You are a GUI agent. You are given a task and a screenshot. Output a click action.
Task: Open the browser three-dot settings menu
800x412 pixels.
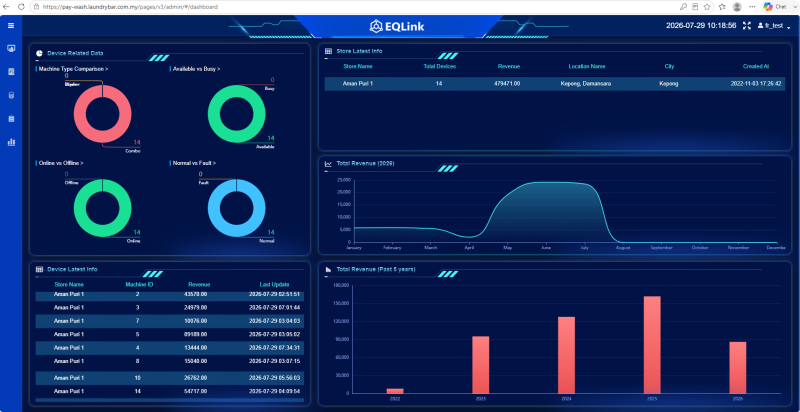point(752,7)
